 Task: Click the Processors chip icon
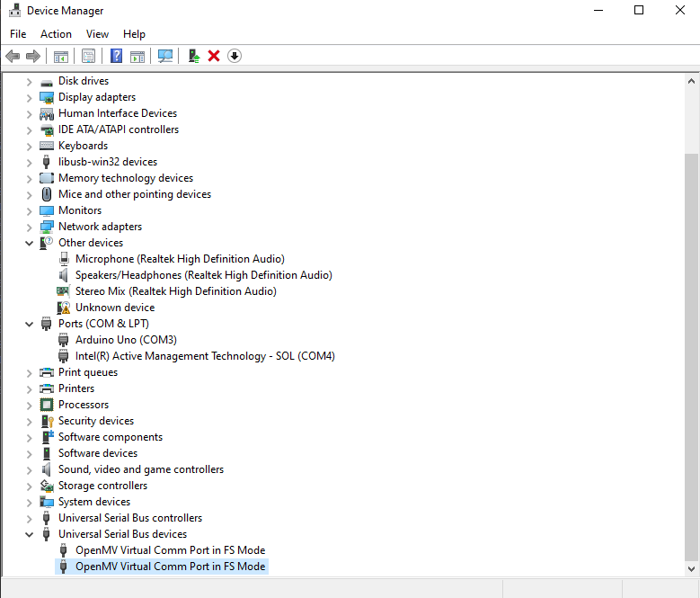(x=47, y=405)
